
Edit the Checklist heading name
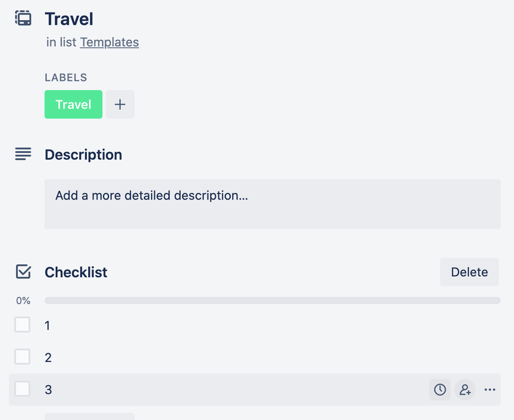coord(76,272)
